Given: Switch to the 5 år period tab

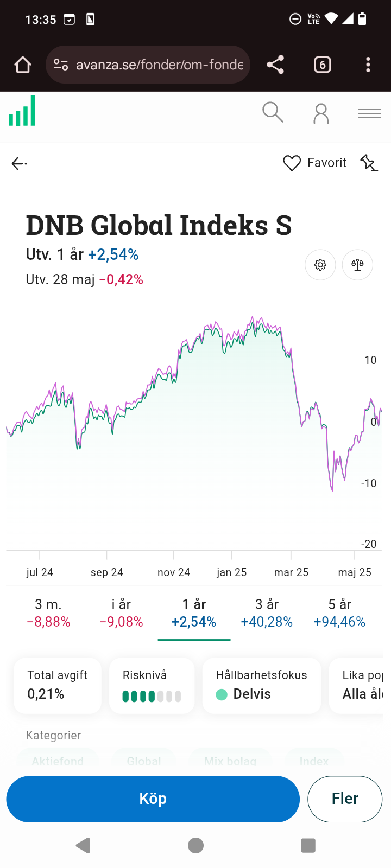Looking at the screenshot, I should pyautogui.click(x=339, y=613).
